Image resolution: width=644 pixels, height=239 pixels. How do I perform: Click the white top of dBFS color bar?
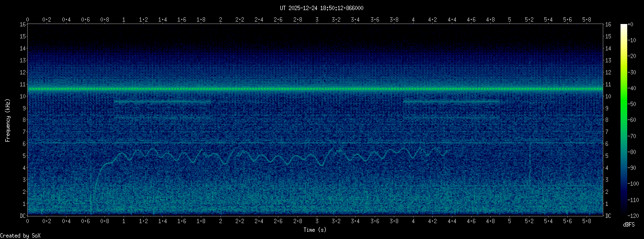(x=623, y=26)
